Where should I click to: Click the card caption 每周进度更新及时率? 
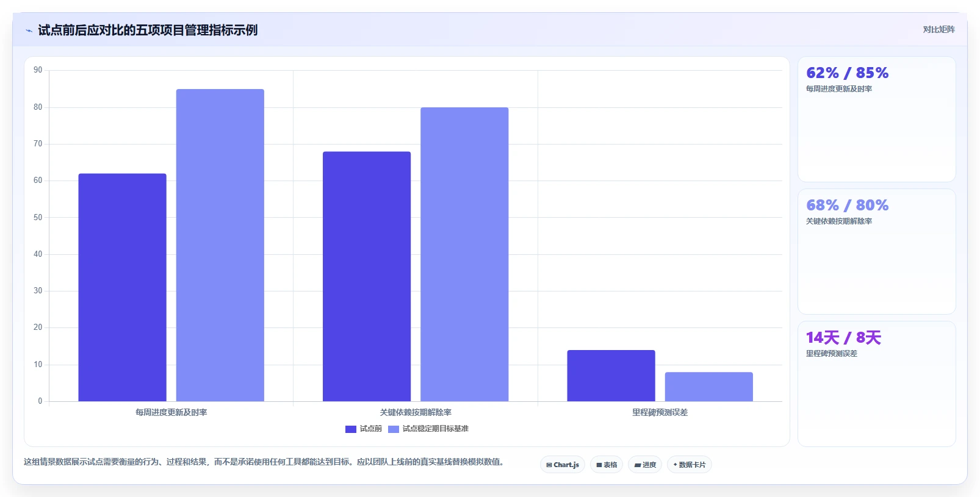[839, 89]
